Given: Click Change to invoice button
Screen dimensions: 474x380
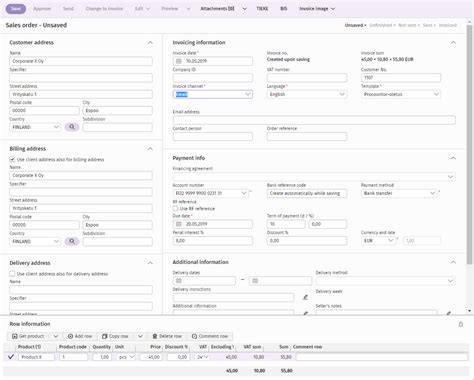Looking at the screenshot, I should (x=104, y=9).
